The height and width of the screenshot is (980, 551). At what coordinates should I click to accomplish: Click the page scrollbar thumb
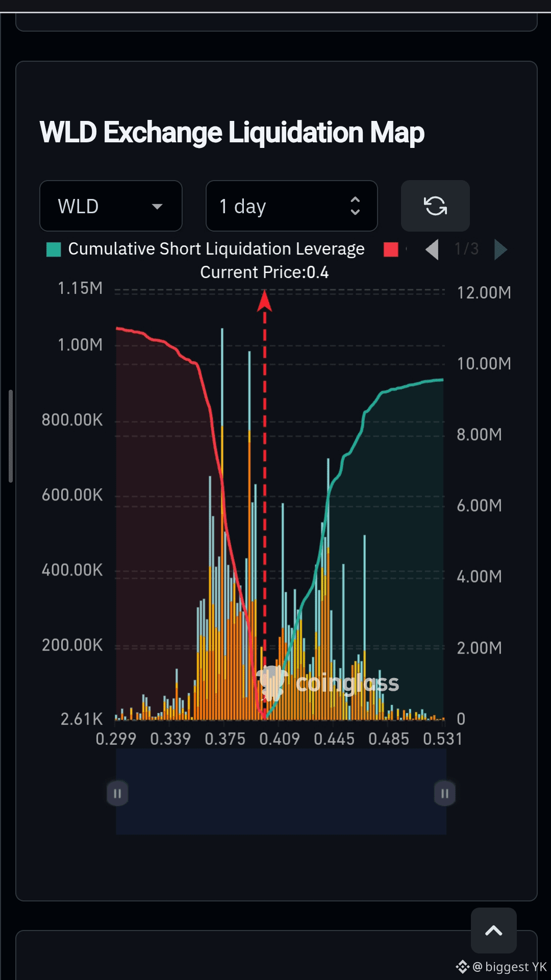click(11, 436)
